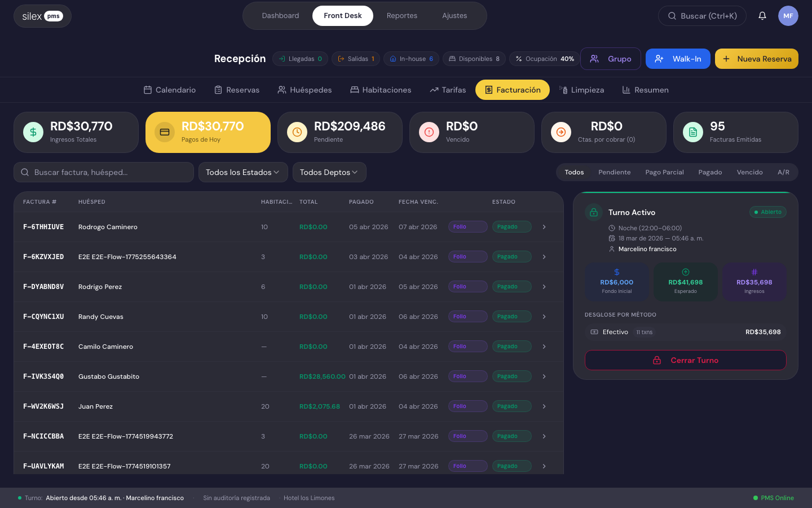Click the Vencido alert icon card

click(471, 132)
